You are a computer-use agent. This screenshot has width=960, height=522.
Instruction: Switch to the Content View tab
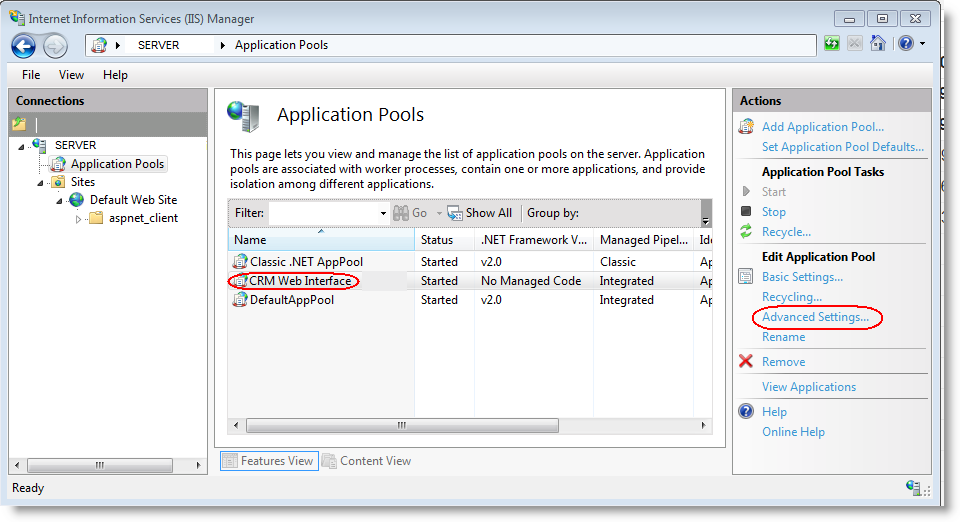(x=366, y=461)
